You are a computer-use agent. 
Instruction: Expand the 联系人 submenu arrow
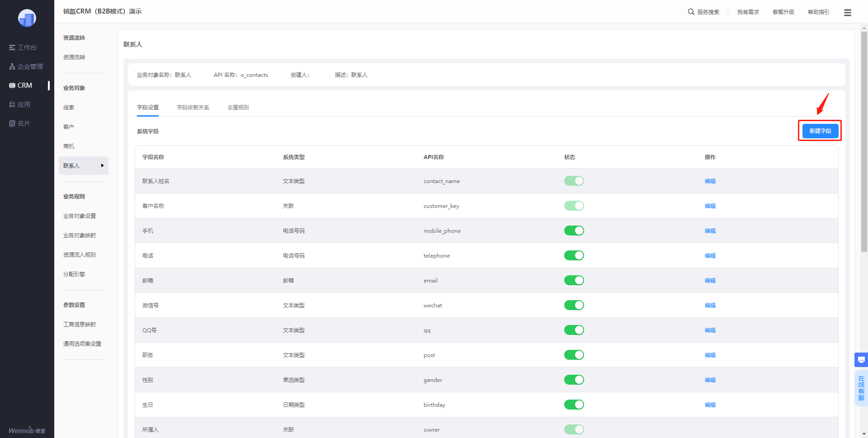pos(103,166)
